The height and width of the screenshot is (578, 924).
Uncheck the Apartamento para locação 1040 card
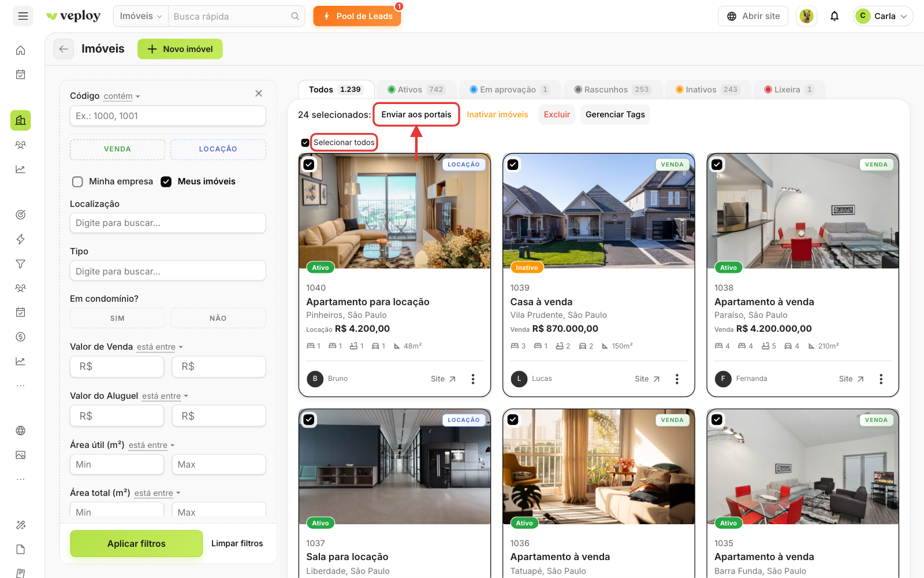coord(309,165)
